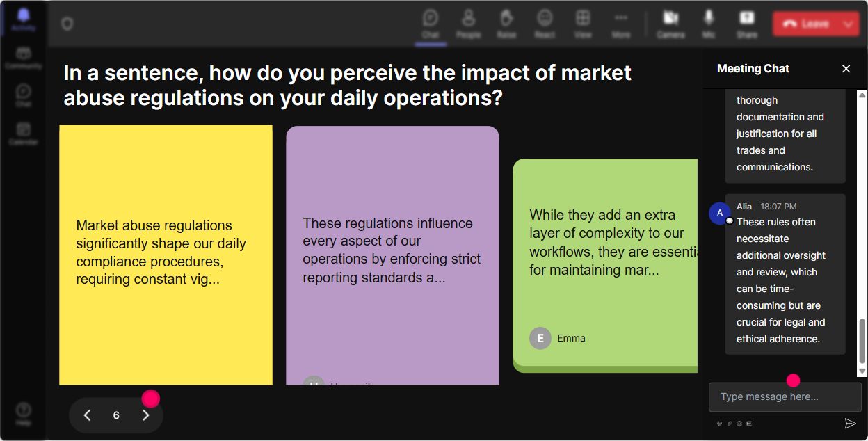
Task: Open the More options menu
Action: point(621,24)
